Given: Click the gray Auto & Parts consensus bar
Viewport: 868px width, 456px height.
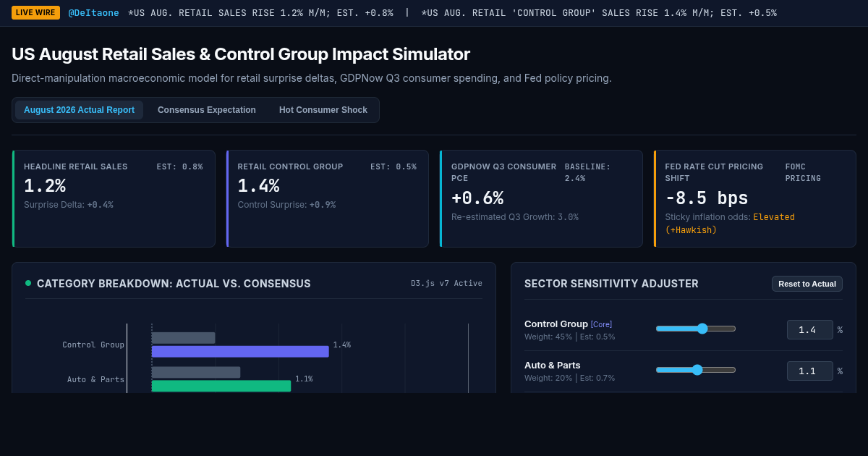Looking at the screenshot, I should 196,372.
